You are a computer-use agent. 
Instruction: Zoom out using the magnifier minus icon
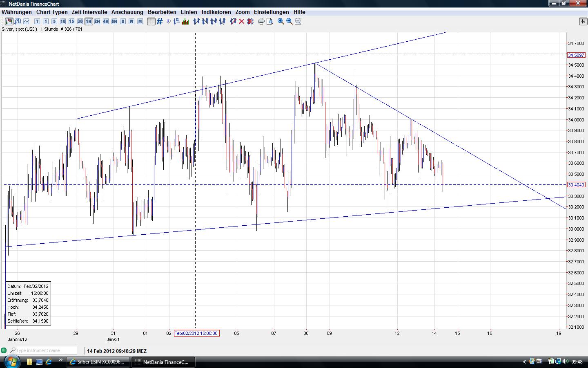(290, 21)
